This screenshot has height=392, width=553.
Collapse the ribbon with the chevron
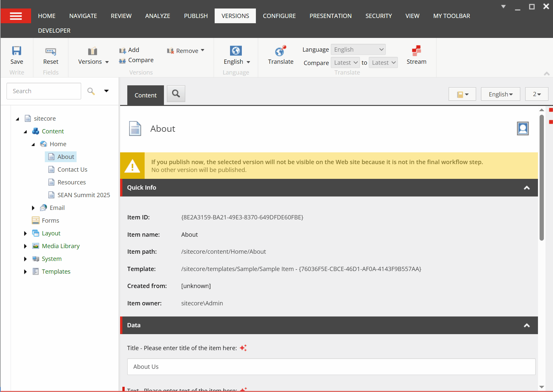point(546,74)
